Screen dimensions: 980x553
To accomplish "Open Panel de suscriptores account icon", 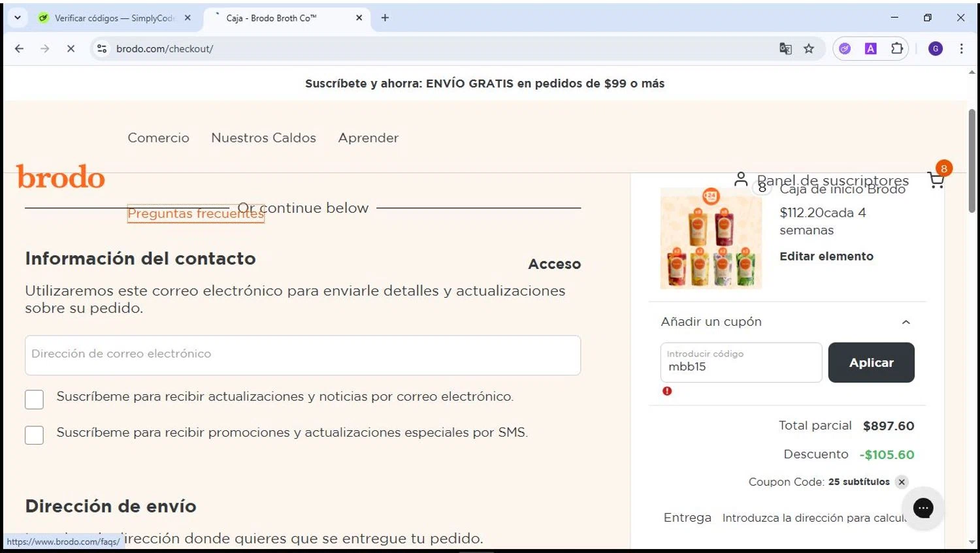I will coord(740,179).
